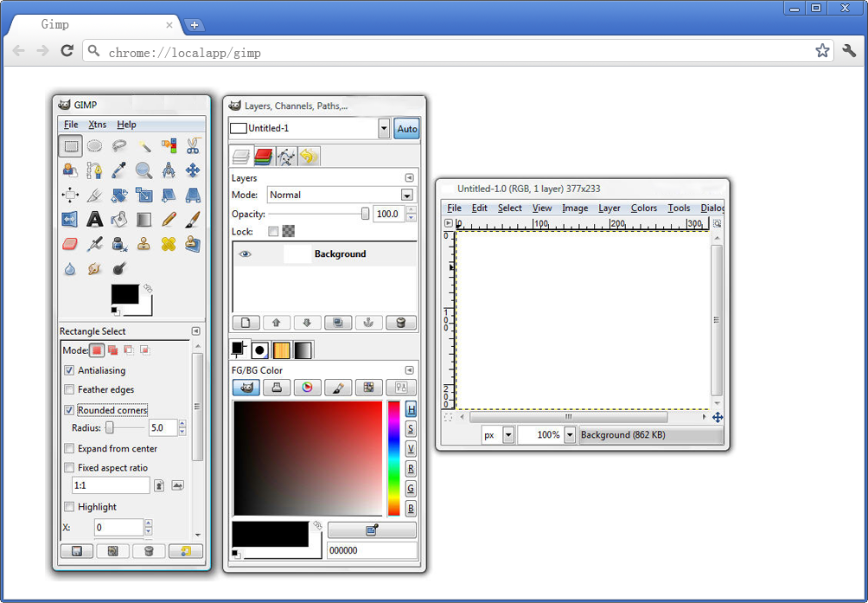The width and height of the screenshot is (868, 603).
Task: Pick the Free Select lasso tool
Action: [119, 146]
